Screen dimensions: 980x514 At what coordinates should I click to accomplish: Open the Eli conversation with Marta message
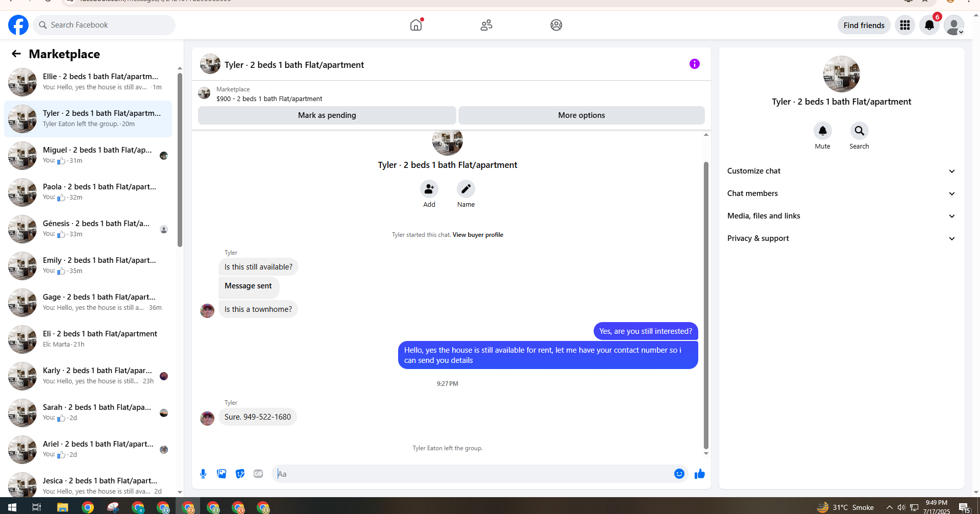(88, 339)
